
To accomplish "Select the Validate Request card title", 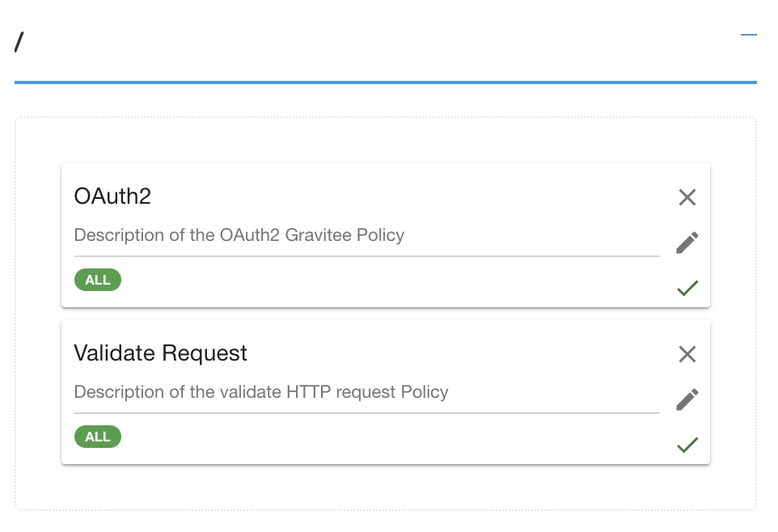I will [160, 353].
